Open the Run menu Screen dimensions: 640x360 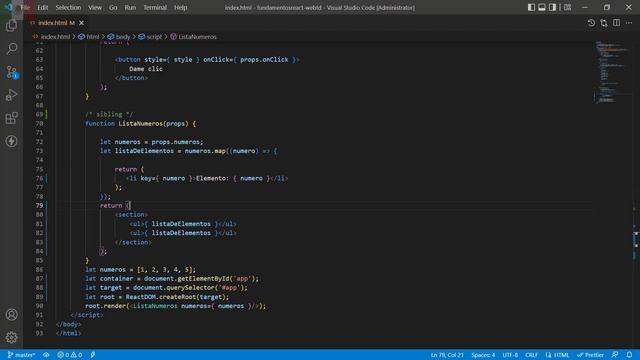(x=130, y=7)
